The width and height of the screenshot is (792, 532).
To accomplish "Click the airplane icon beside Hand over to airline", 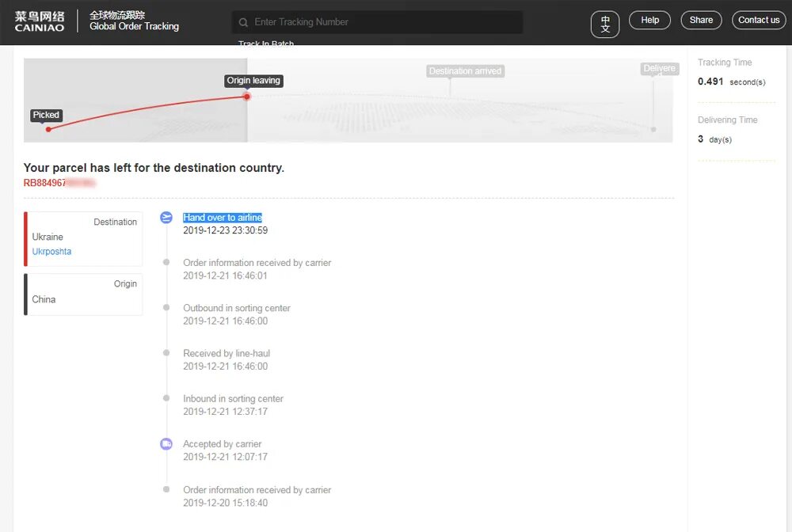I will click(x=166, y=218).
